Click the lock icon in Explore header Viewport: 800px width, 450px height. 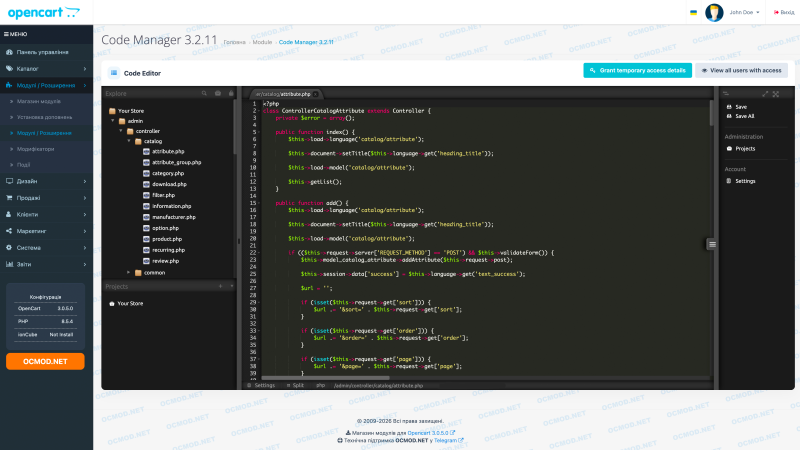click(231, 93)
